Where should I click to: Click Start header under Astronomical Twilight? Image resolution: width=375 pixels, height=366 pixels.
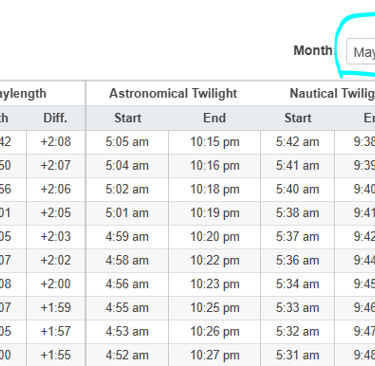(127, 118)
